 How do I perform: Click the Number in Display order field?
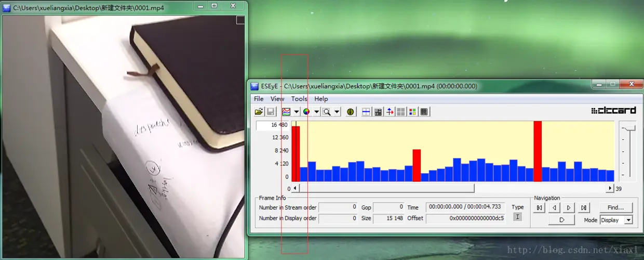338,218
